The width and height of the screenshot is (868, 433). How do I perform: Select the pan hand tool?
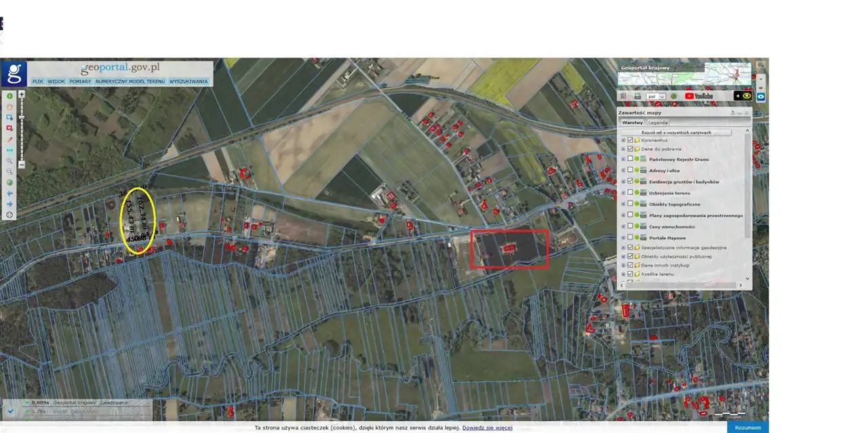tap(9, 107)
